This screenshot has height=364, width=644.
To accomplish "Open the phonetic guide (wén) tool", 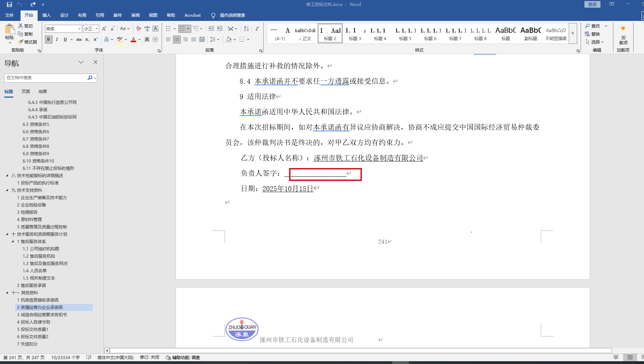I will [x=147, y=29].
